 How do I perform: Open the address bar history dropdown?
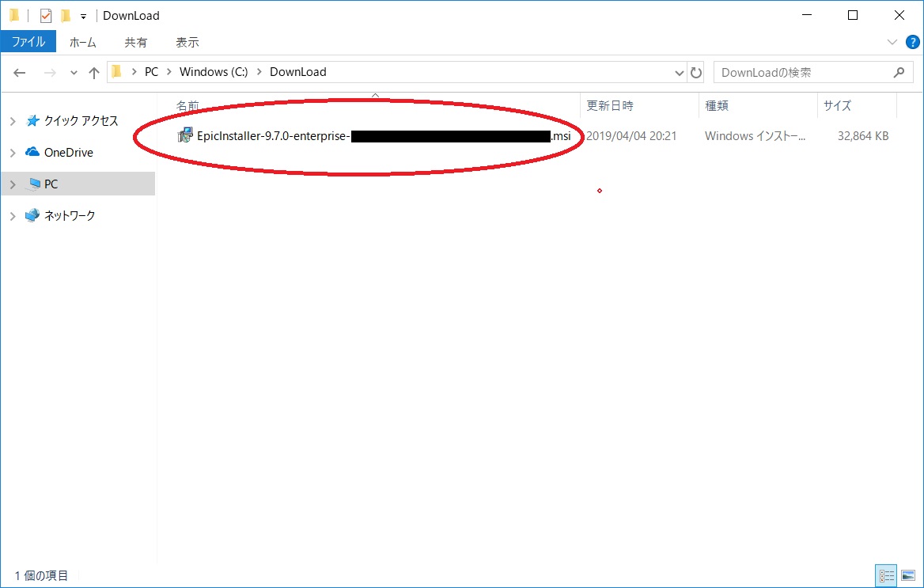pyautogui.click(x=679, y=73)
